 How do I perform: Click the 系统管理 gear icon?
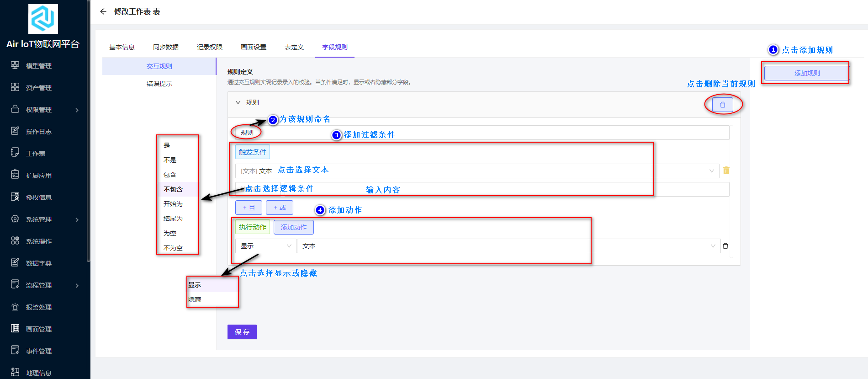(x=15, y=219)
